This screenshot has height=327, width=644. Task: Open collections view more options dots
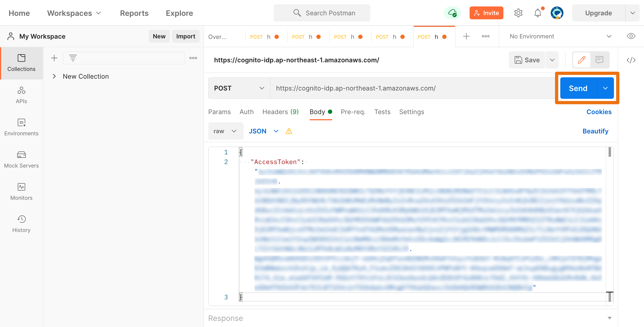point(193,58)
